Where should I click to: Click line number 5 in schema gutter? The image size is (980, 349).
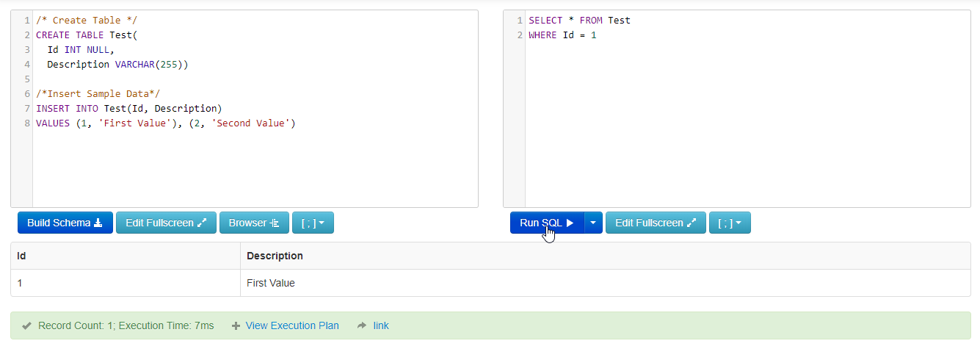tap(27, 79)
